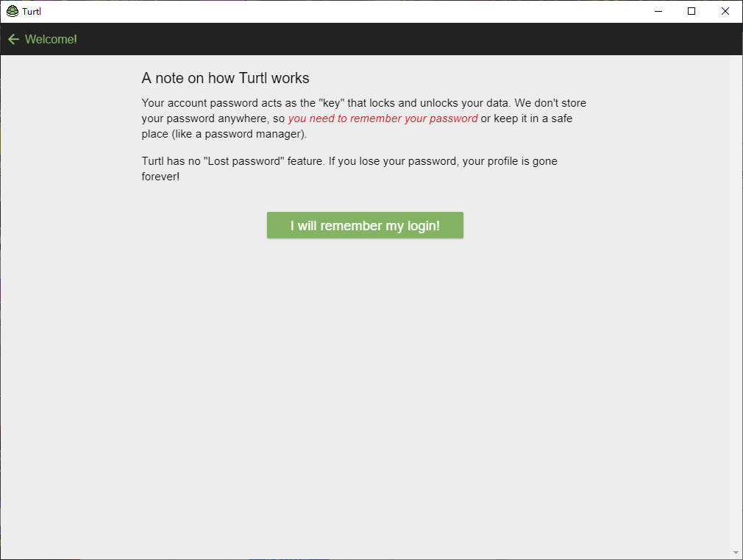This screenshot has width=743, height=560.
Task: Minimize the Turtl window
Action: tap(658, 11)
